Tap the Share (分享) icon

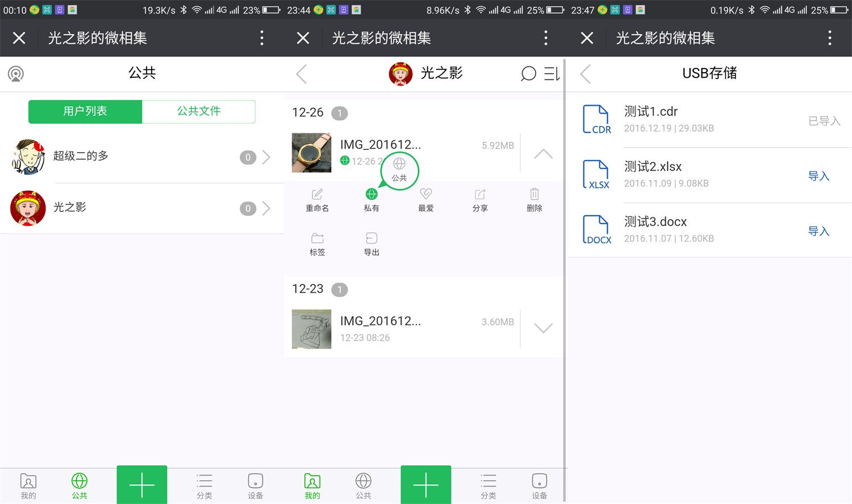480,195
